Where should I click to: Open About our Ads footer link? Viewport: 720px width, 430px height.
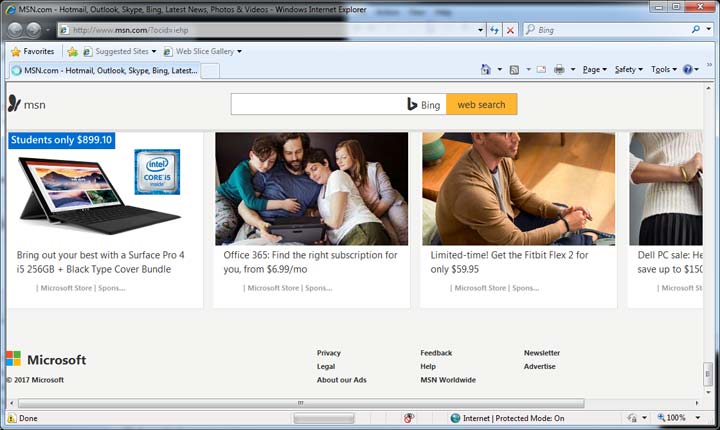pos(342,380)
